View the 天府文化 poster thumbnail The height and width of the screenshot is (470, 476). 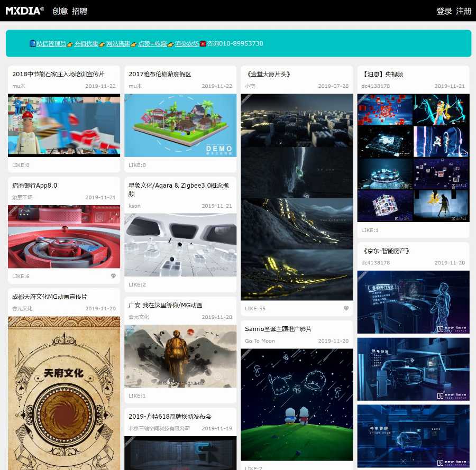coord(64,393)
